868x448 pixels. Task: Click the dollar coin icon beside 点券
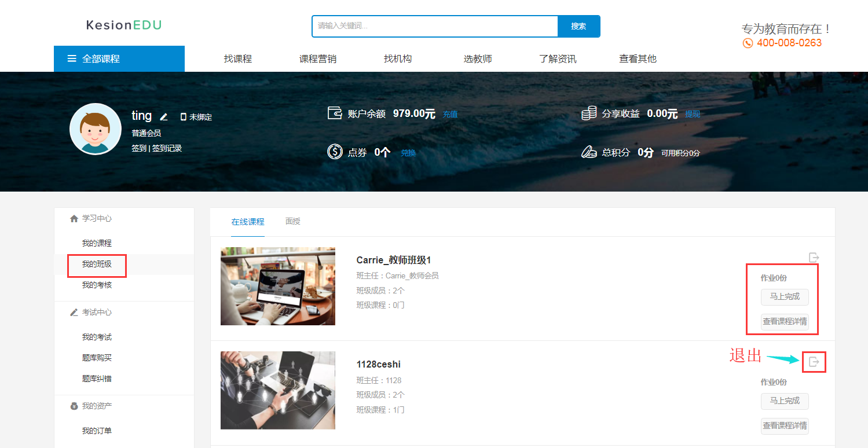click(x=335, y=152)
